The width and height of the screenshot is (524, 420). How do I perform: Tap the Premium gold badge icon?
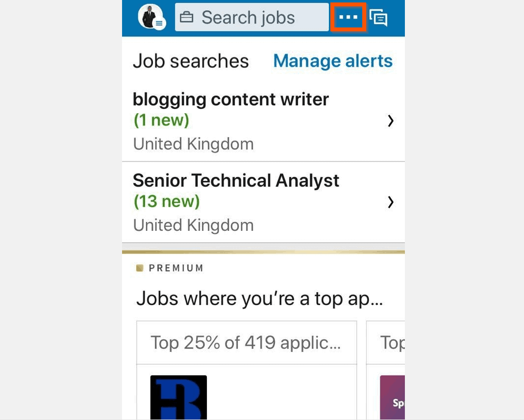pos(140,268)
